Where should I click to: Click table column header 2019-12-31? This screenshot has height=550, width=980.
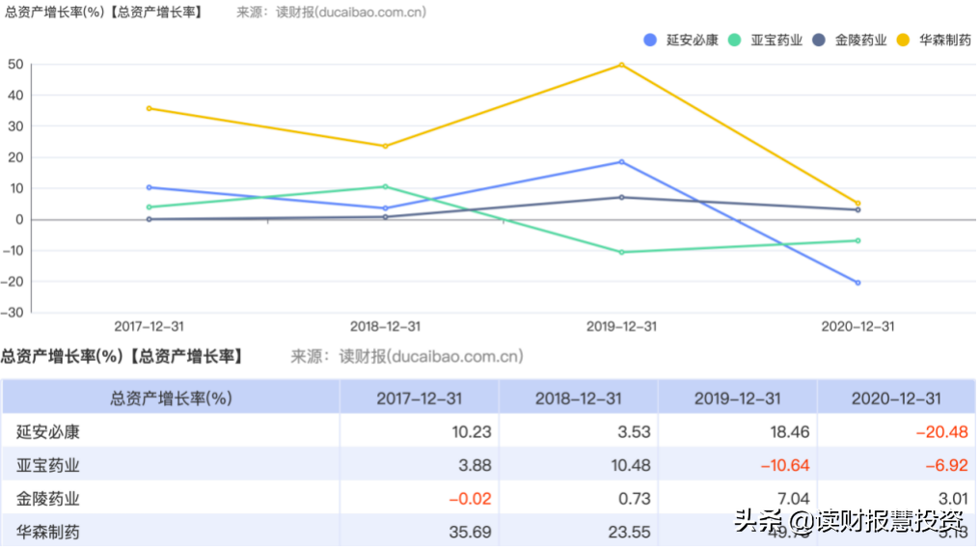tap(738, 399)
